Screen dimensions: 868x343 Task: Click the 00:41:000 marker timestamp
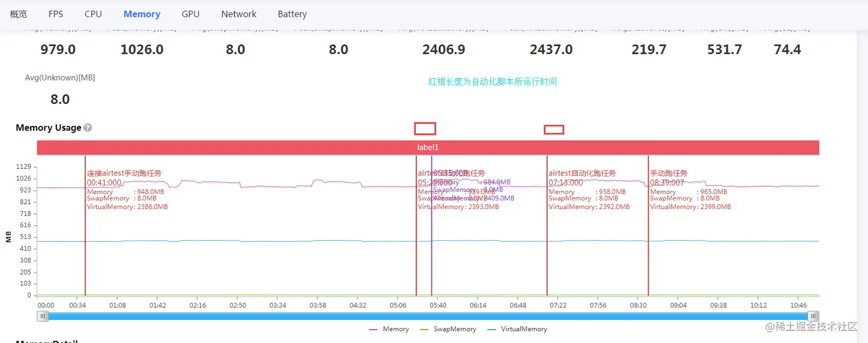[104, 183]
